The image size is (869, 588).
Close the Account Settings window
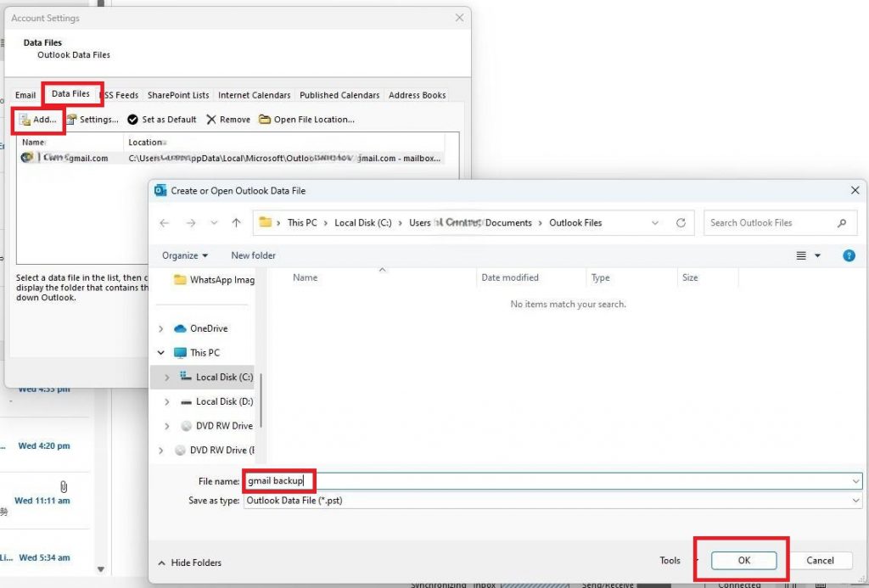coord(459,18)
